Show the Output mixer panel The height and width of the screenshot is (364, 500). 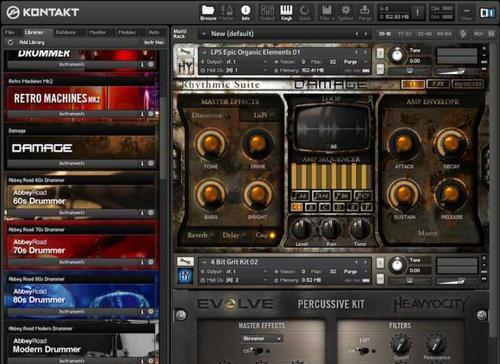pos(267,13)
